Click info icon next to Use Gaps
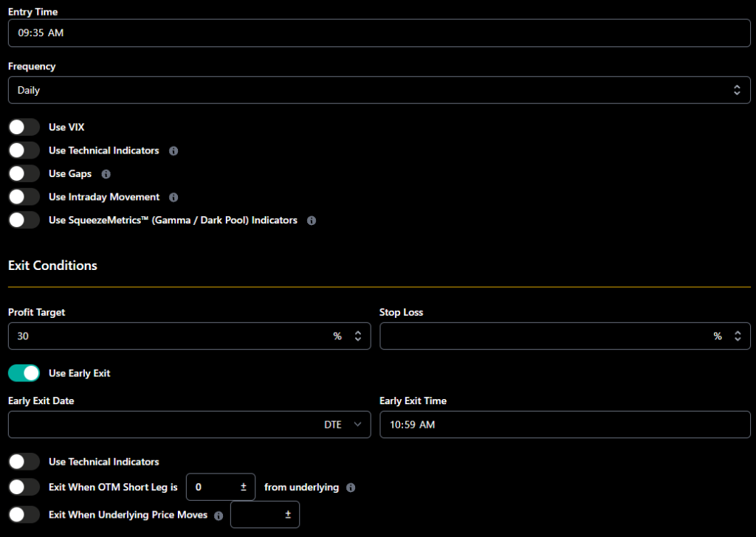 click(x=106, y=174)
